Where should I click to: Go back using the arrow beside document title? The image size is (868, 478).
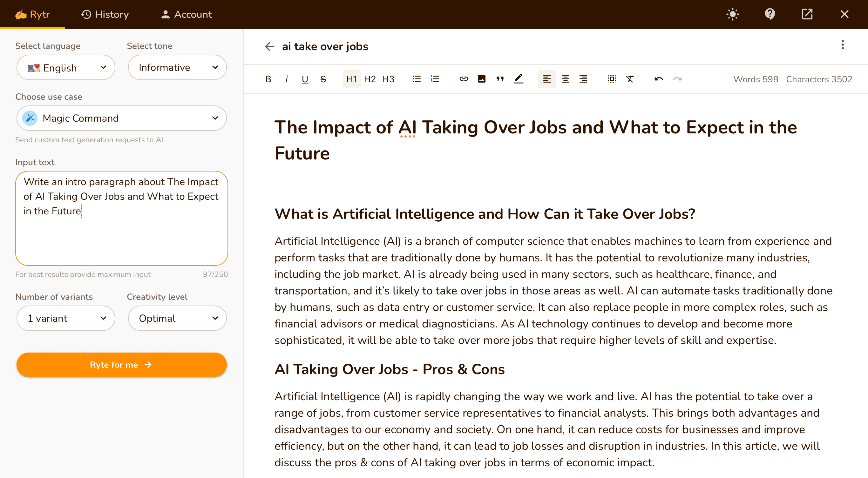point(269,46)
